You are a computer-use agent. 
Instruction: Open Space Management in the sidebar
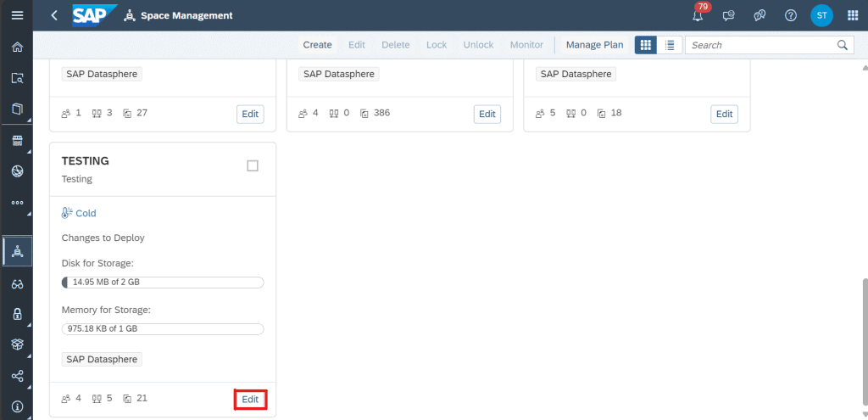point(17,252)
